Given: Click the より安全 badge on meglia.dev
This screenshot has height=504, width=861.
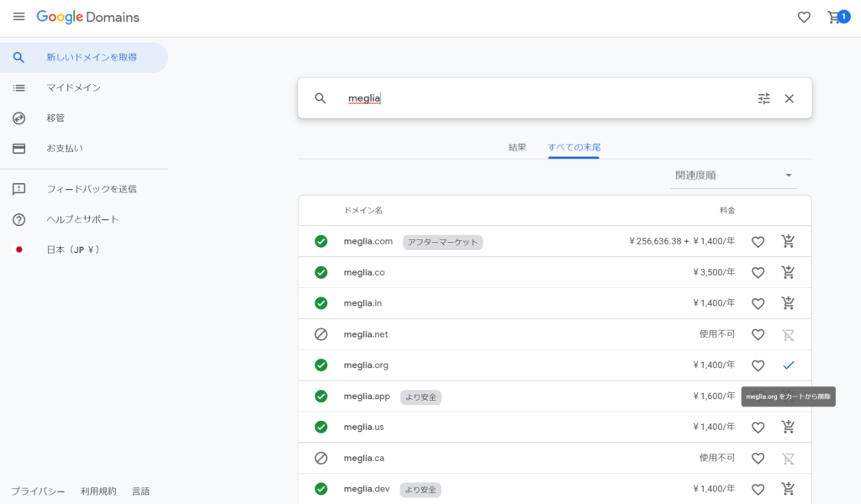Looking at the screenshot, I should pyautogui.click(x=420, y=490).
